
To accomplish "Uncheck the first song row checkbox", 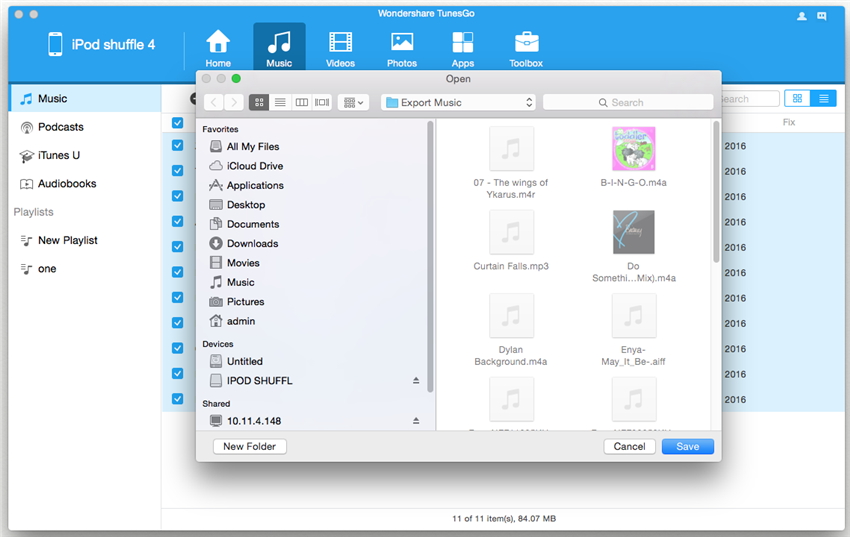I will [177, 145].
